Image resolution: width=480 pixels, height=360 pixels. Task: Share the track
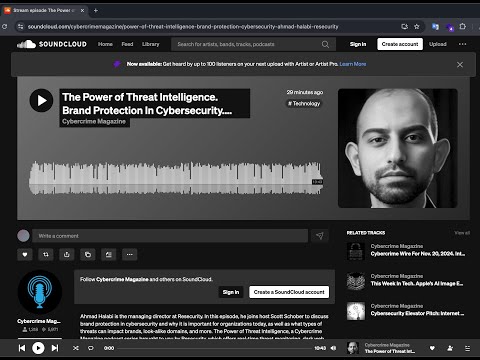[x=67, y=255]
